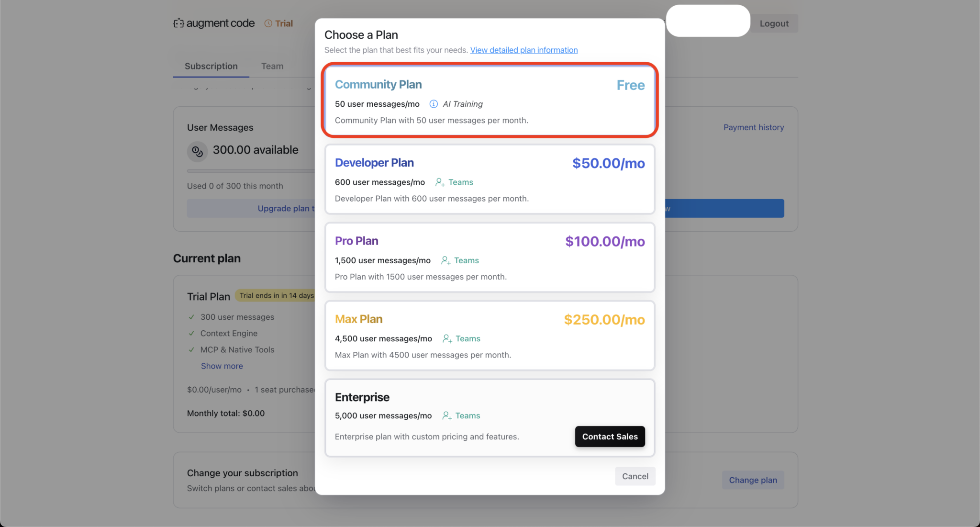Open Payment history
Viewport: 980px width, 527px height.
click(753, 127)
